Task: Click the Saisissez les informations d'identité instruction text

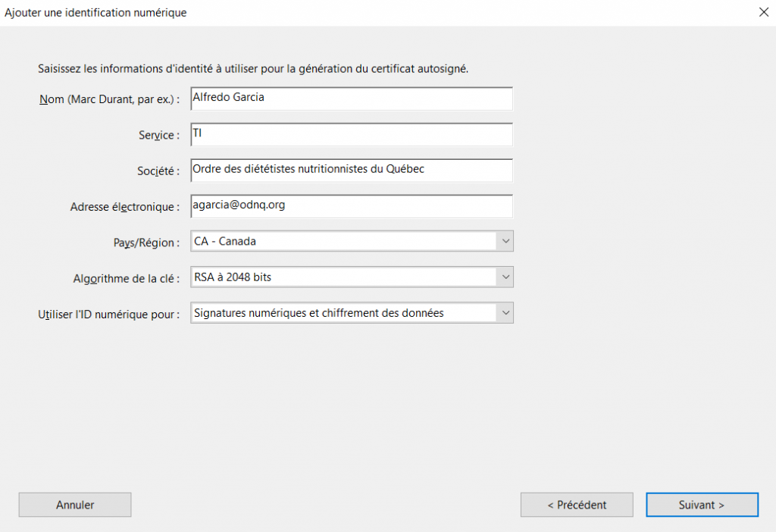Action: point(253,69)
